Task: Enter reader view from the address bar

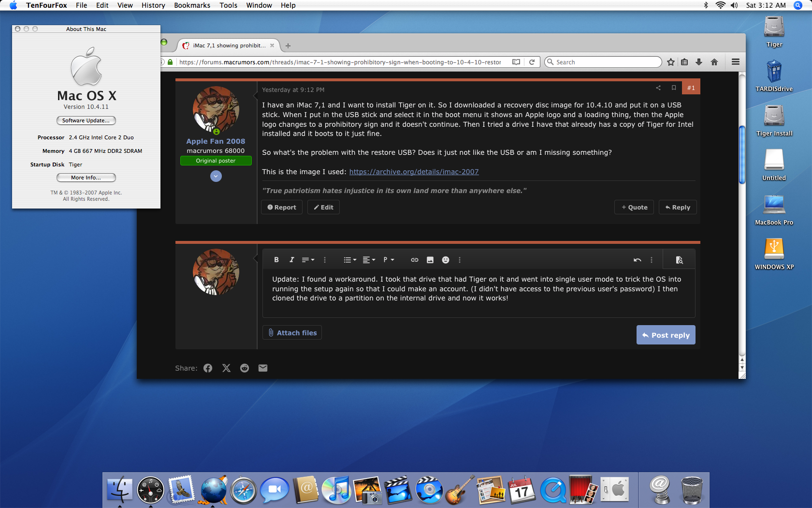Action: (x=516, y=62)
